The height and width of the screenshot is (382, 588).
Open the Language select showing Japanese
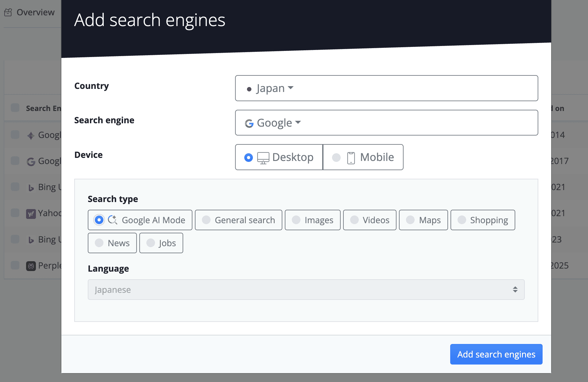306,289
